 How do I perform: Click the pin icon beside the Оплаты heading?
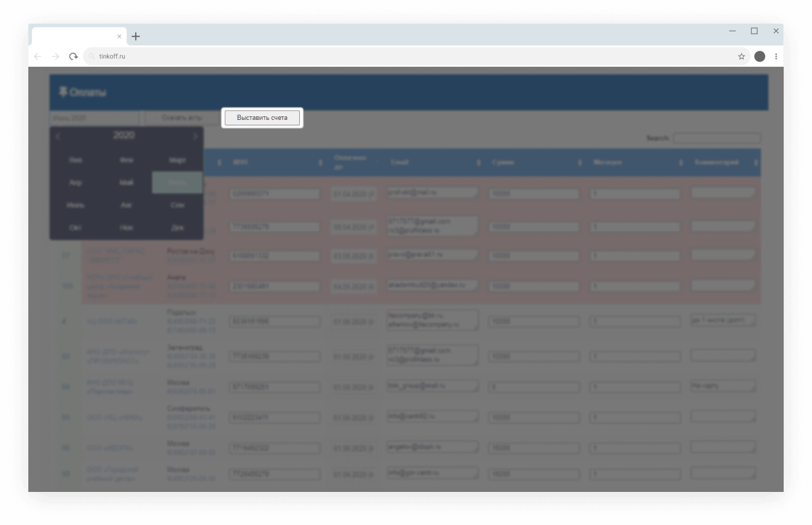(x=63, y=92)
